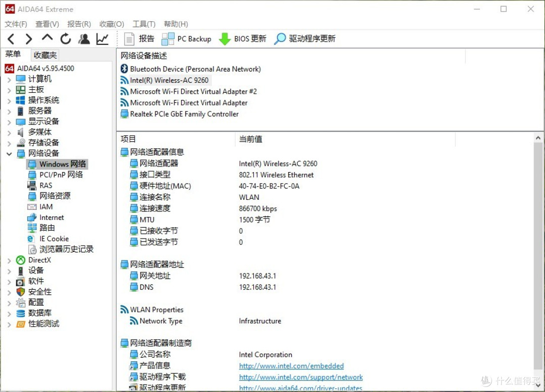Expand the 显示设备 tree node
545x392 pixels.
10,122
